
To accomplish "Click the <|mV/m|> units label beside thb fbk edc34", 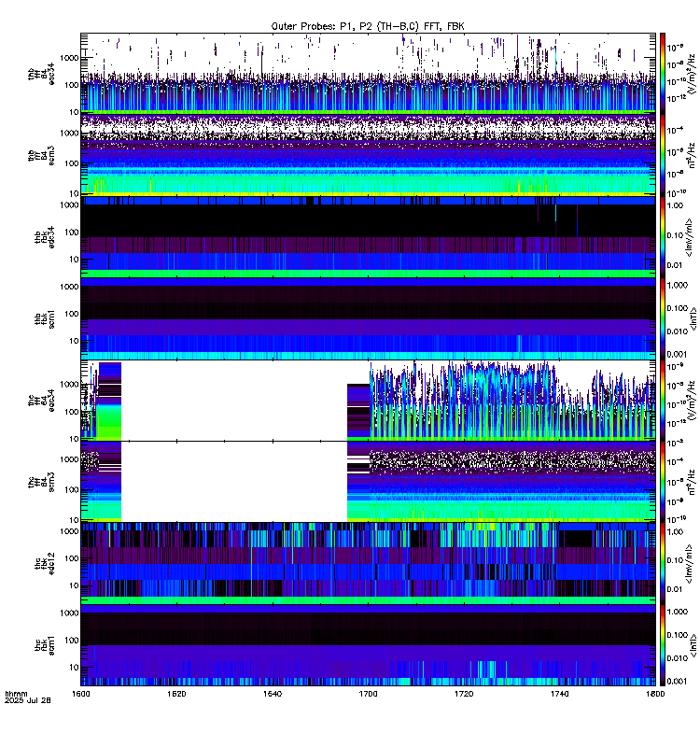I will click(690, 237).
